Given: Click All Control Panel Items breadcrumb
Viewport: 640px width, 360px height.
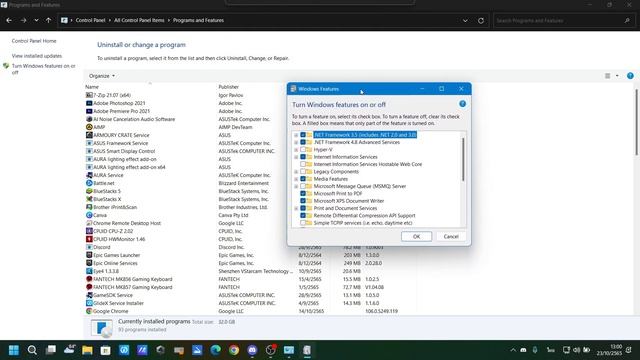Looking at the screenshot, I should (139, 20).
